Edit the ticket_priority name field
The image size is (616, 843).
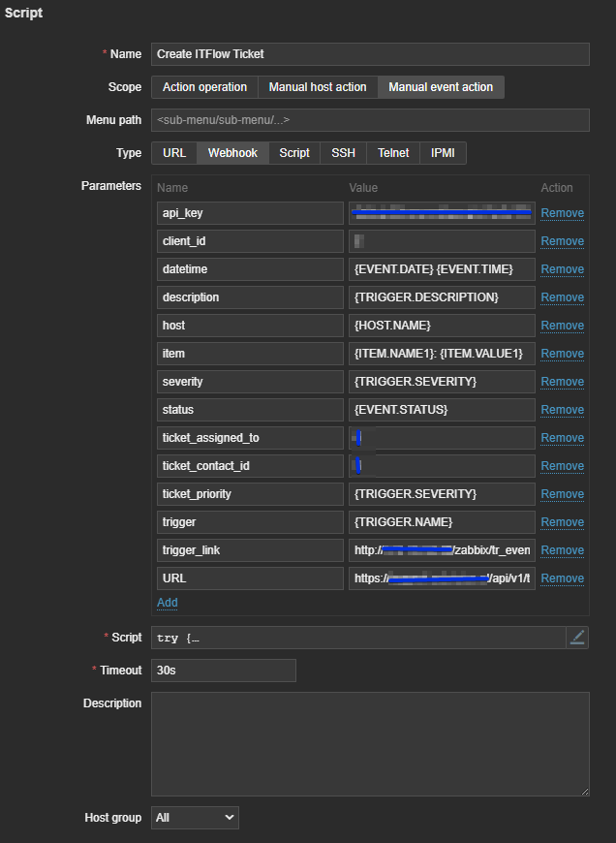[251, 494]
